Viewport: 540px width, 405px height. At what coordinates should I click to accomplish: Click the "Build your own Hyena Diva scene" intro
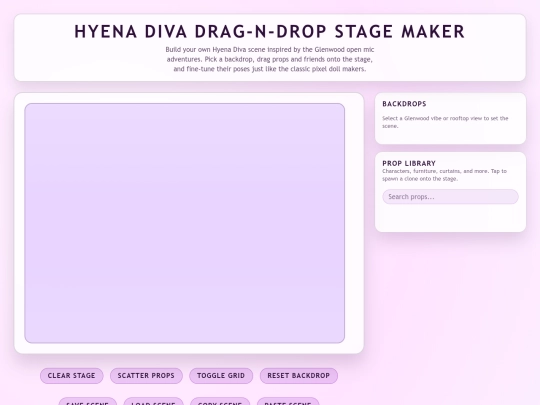click(270, 59)
